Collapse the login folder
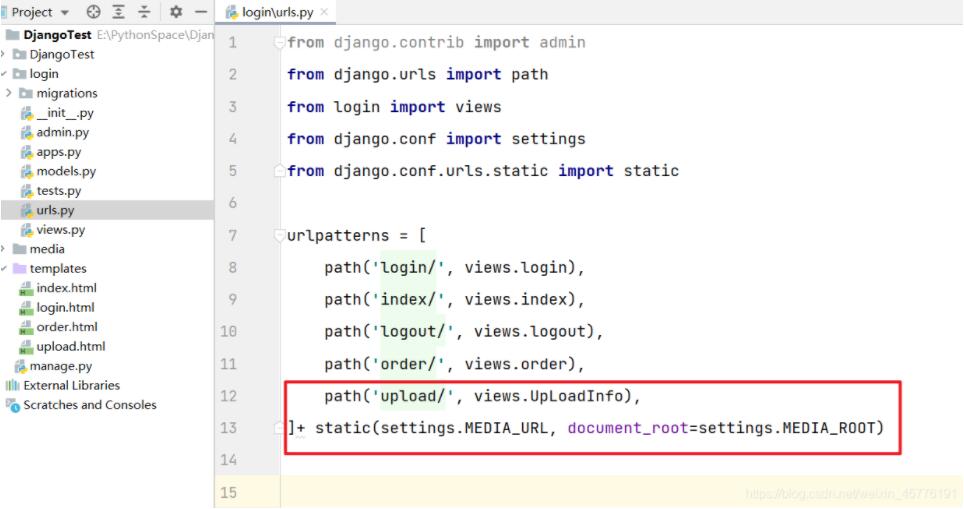Image resolution: width=964 pixels, height=509 pixels. (4, 74)
